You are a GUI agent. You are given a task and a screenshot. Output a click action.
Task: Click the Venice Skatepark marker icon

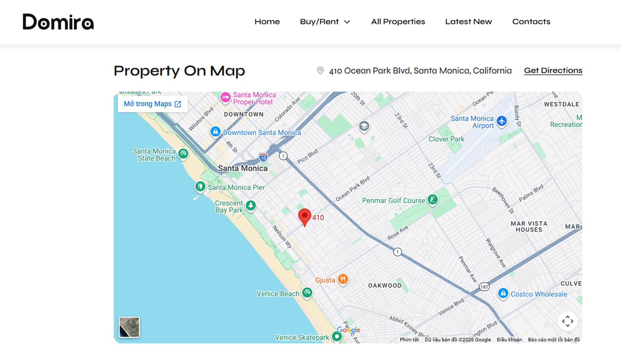coord(337,336)
